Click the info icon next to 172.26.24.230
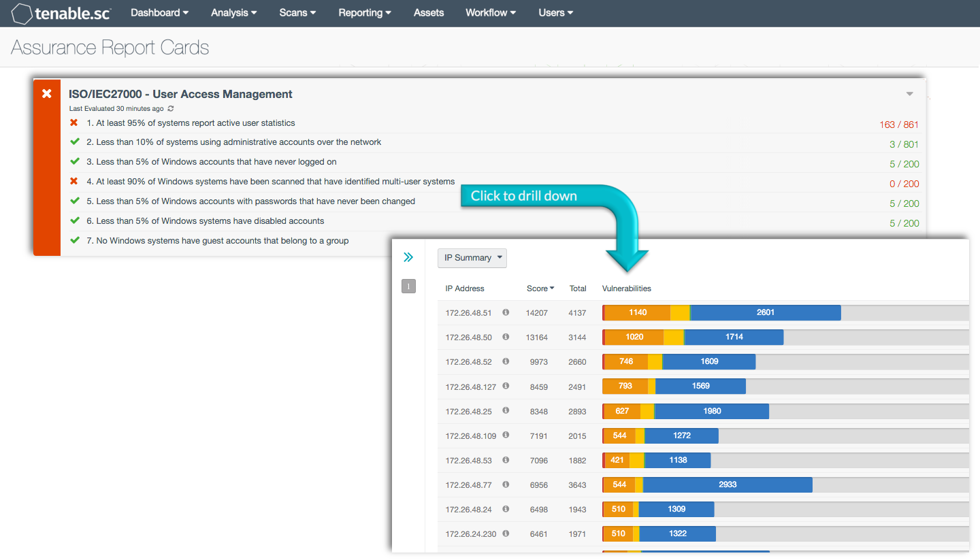Image resolution: width=980 pixels, height=560 pixels. coord(506,533)
